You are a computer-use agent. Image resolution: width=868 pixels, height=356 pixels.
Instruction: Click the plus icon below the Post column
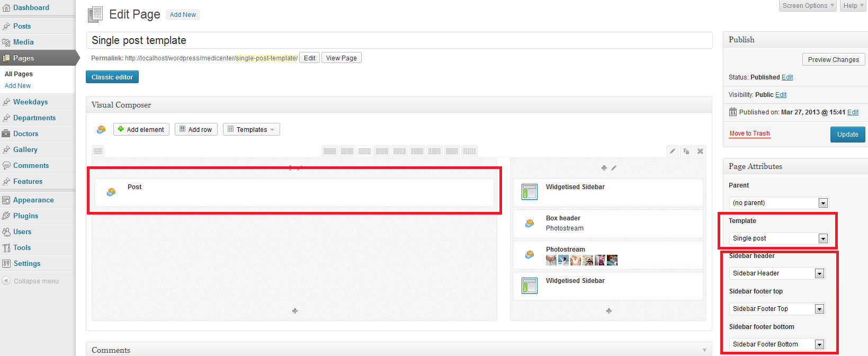point(294,311)
